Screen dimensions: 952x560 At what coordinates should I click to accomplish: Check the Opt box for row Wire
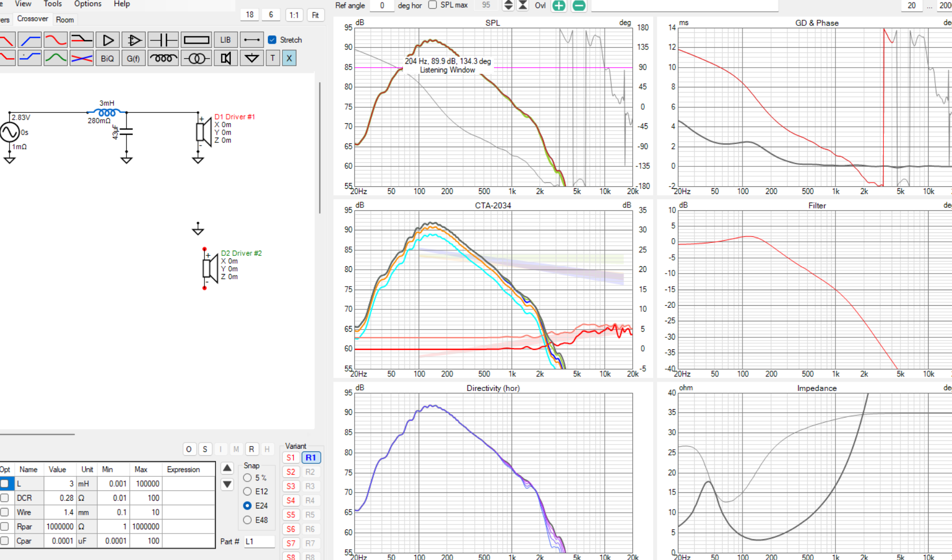5,512
